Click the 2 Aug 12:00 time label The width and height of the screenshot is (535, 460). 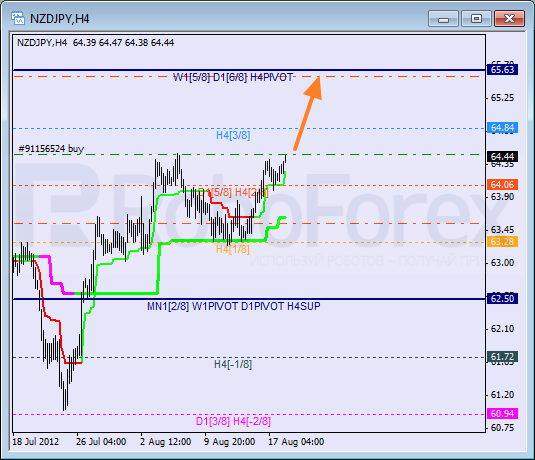coord(165,442)
